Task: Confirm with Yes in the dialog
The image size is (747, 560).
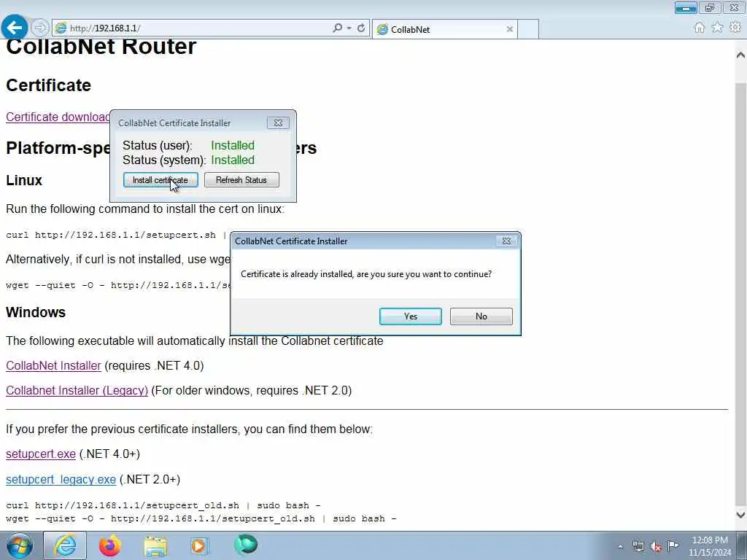Action: (410, 316)
